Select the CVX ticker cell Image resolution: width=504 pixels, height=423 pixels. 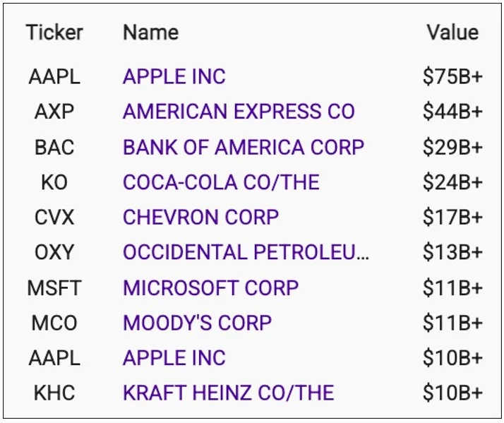[x=54, y=217]
